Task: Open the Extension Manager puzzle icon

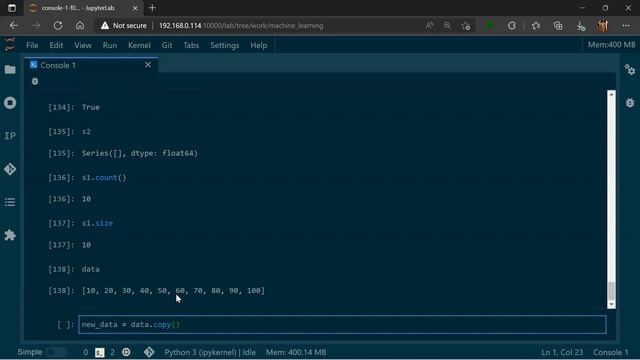Action: pyautogui.click(x=10, y=235)
